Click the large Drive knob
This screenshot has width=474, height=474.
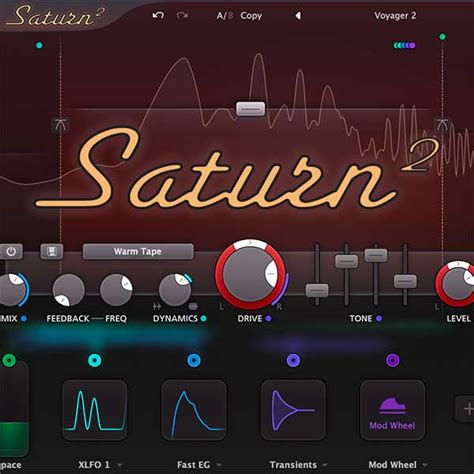coord(250,274)
